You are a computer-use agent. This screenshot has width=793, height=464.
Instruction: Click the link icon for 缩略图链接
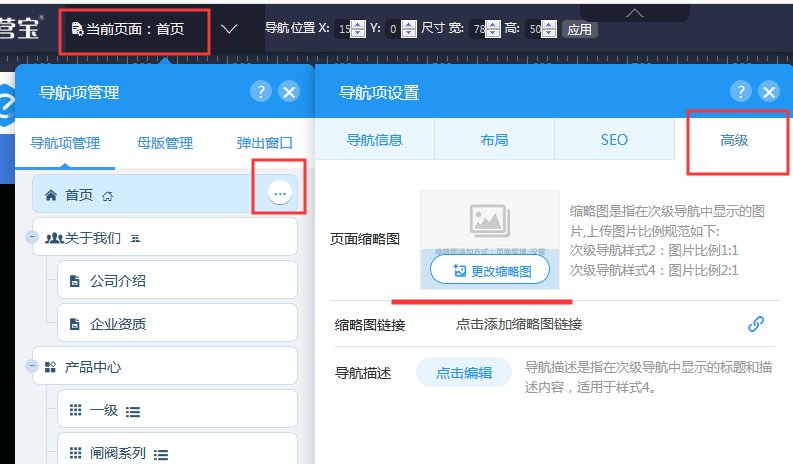(756, 324)
